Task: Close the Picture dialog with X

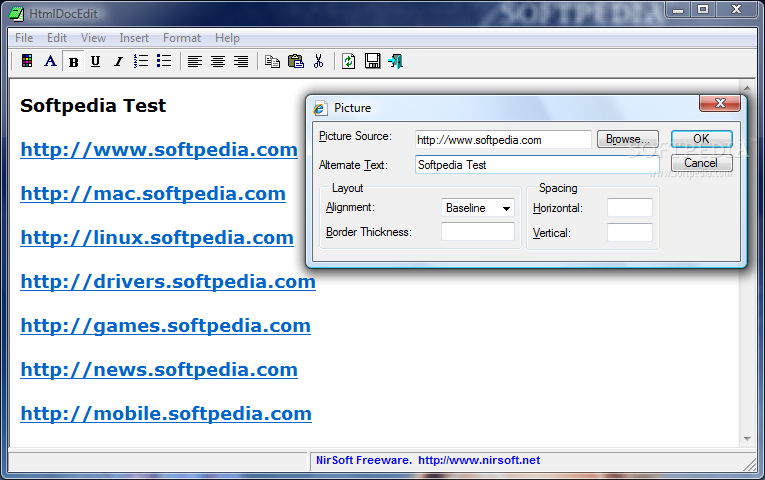Action: pos(720,103)
